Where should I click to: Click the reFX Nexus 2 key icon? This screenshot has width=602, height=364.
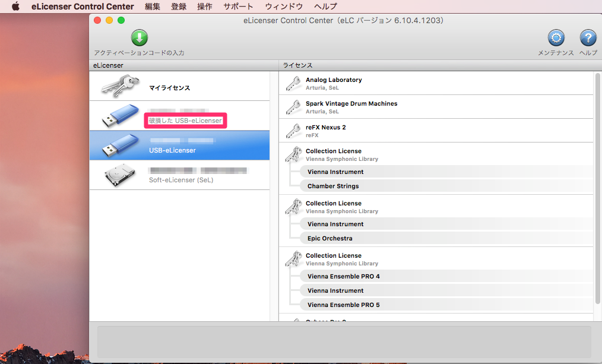[x=294, y=131]
